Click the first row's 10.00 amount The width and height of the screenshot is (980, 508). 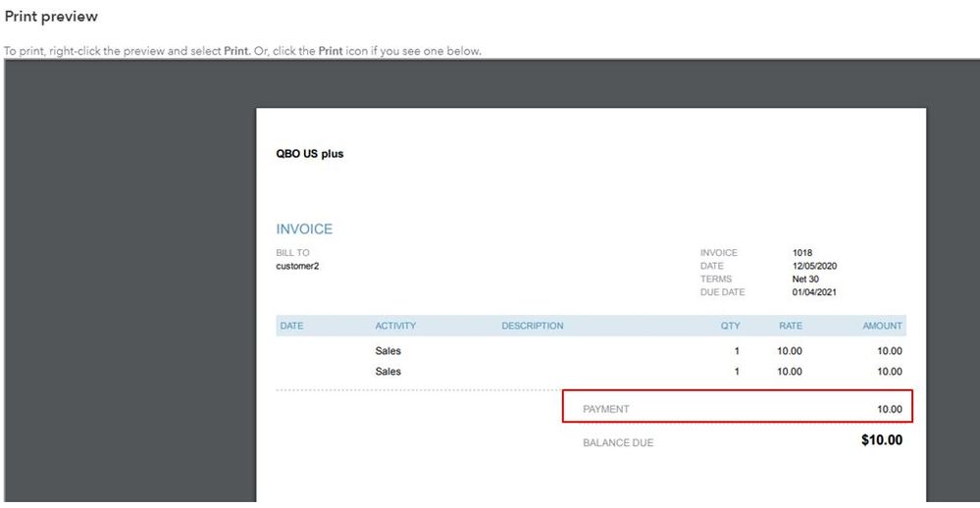tap(890, 350)
